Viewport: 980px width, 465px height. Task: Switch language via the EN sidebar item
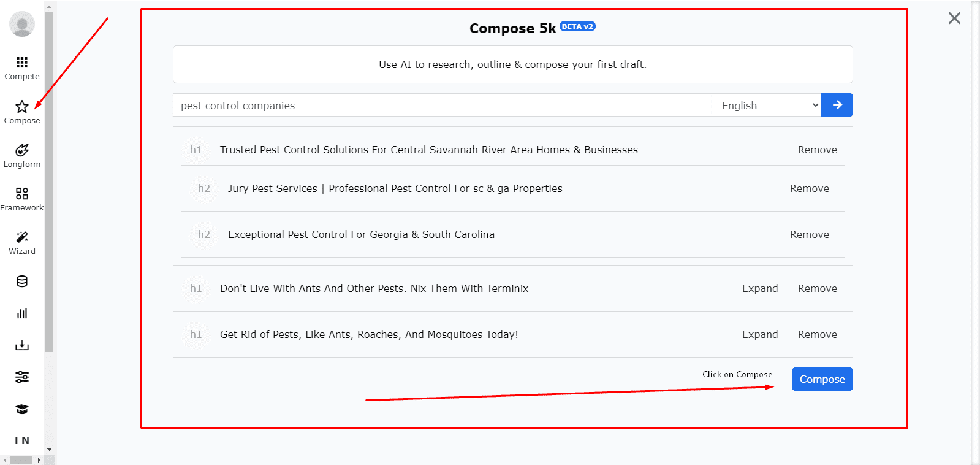[22, 440]
